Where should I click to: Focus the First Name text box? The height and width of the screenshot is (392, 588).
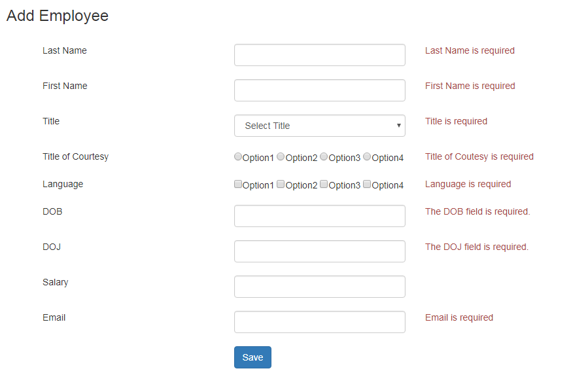(319, 90)
